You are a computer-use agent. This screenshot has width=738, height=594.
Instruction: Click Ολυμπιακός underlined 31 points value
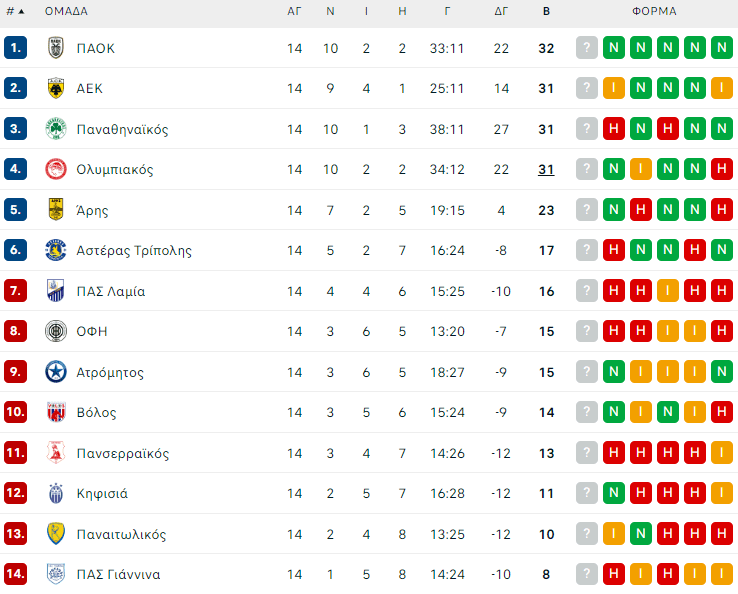coord(546,169)
